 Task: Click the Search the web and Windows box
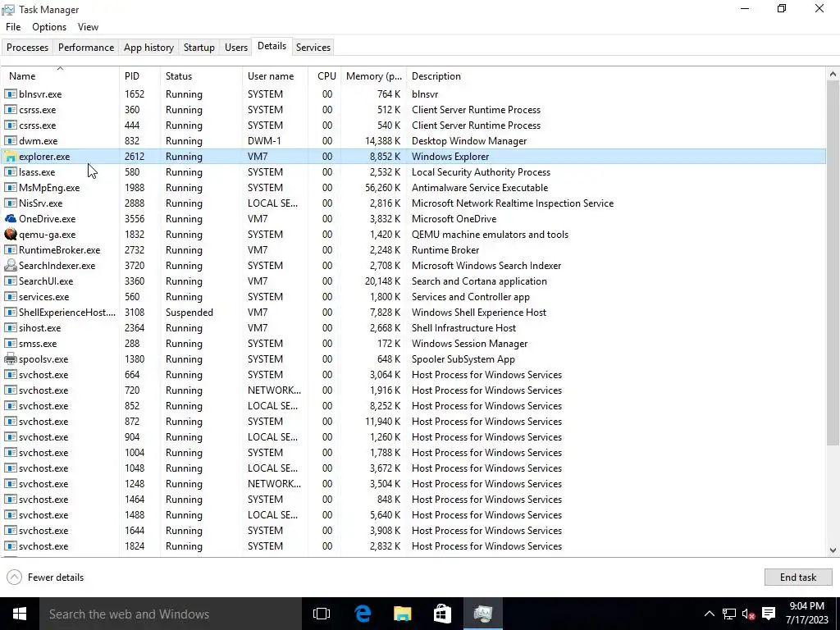(x=171, y=614)
